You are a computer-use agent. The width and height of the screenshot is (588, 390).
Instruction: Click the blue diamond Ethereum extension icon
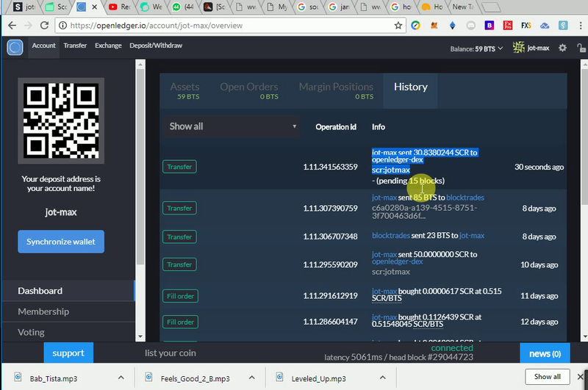(452, 26)
